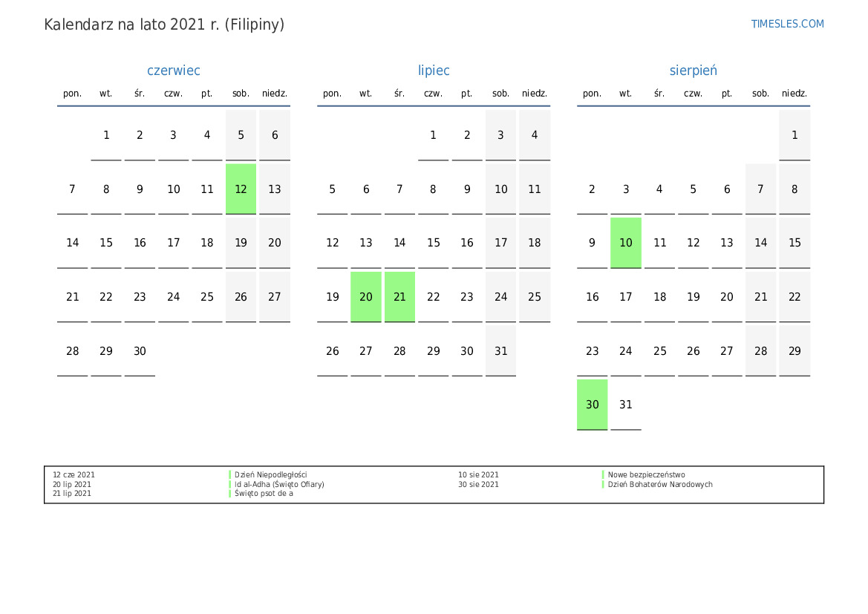Click day 17 in czerwiec
Image resolution: width=868 pixels, height=614 pixels.
pos(173,243)
